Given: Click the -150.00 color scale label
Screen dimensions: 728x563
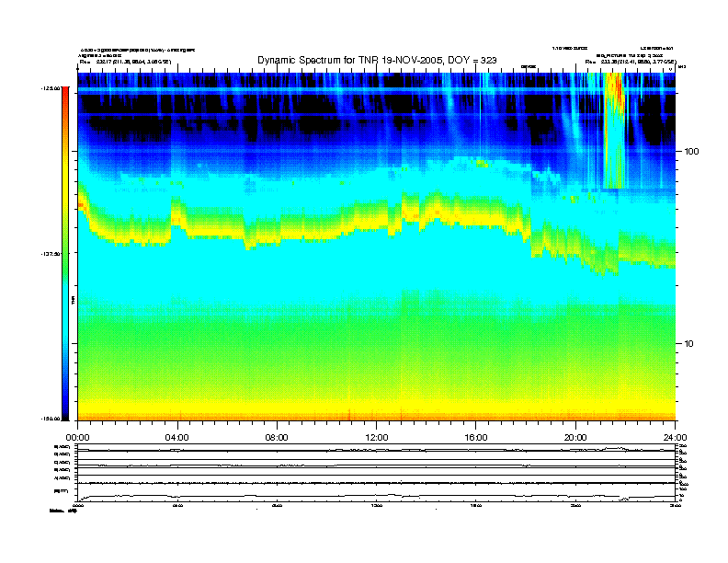Looking at the screenshot, I should point(51,419).
